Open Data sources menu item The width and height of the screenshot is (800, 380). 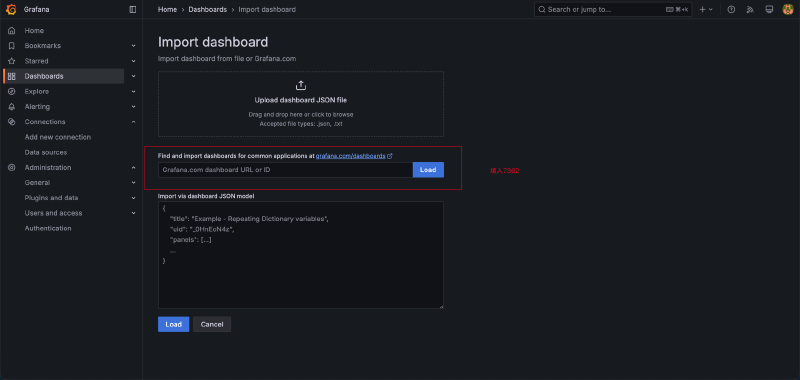(45, 153)
